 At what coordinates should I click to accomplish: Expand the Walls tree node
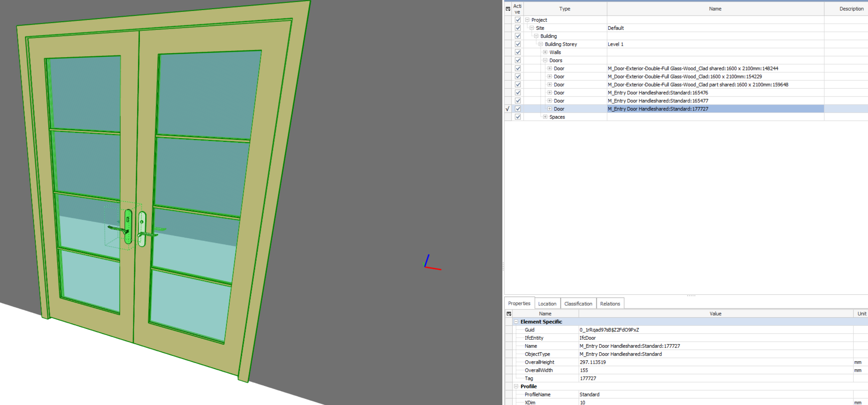click(545, 52)
